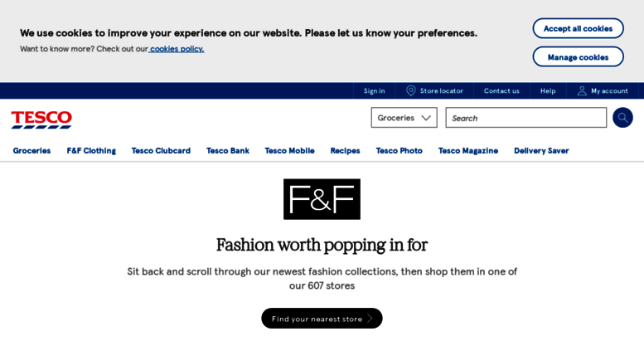644x351 pixels.
Task: Accept all cookies
Action: (x=578, y=28)
